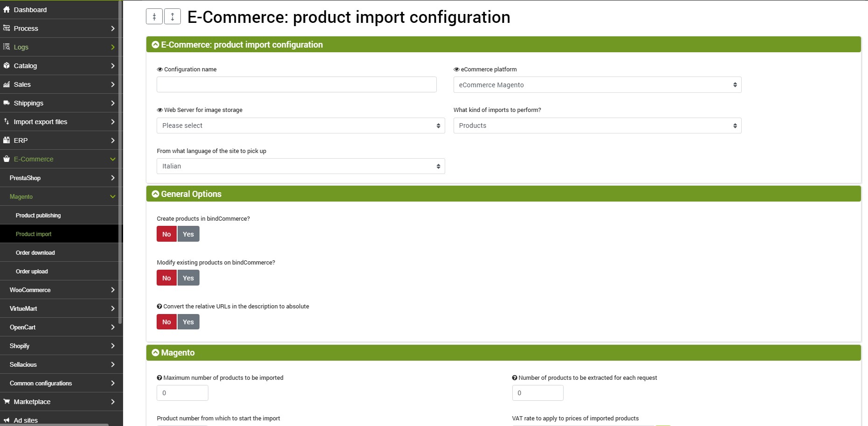Click help icon beside Maximum number of products
868x426 pixels.
pyautogui.click(x=159, y=378)
